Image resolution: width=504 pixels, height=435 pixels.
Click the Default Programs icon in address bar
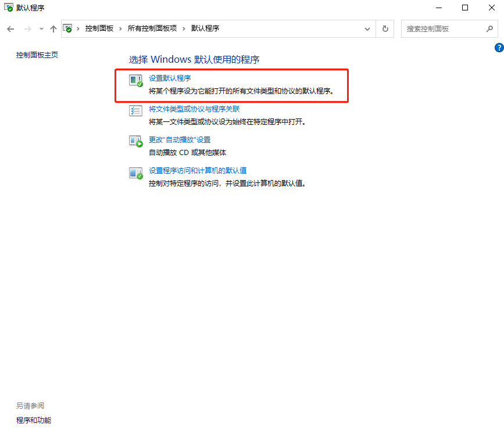(67, 28)
